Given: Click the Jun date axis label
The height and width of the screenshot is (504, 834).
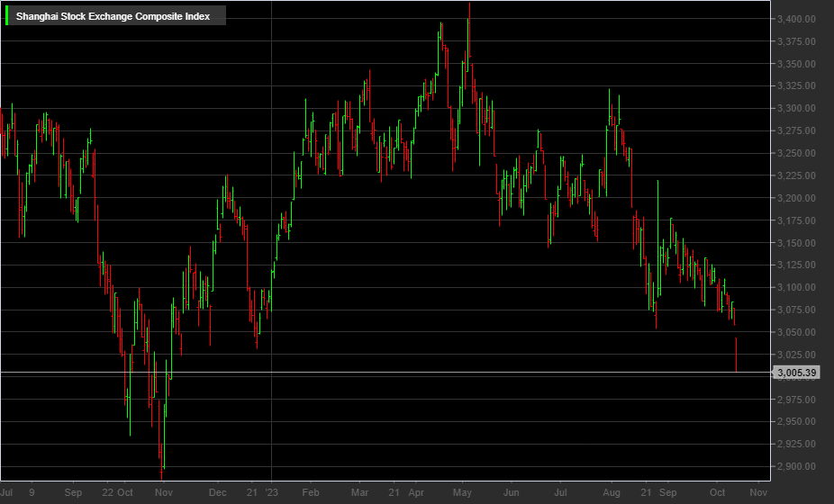Looking at the screenshot, I should pyautogui.click(x=512, y=492).
